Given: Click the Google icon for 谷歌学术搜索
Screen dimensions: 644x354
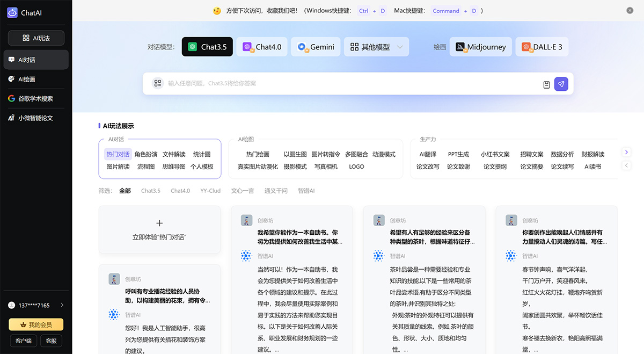Looking at the screenshot, I should tap(12, 98).
